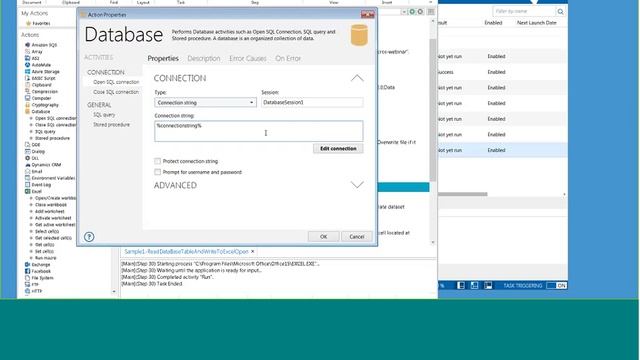Click the HTTP action icon

[x=27, y=291]
